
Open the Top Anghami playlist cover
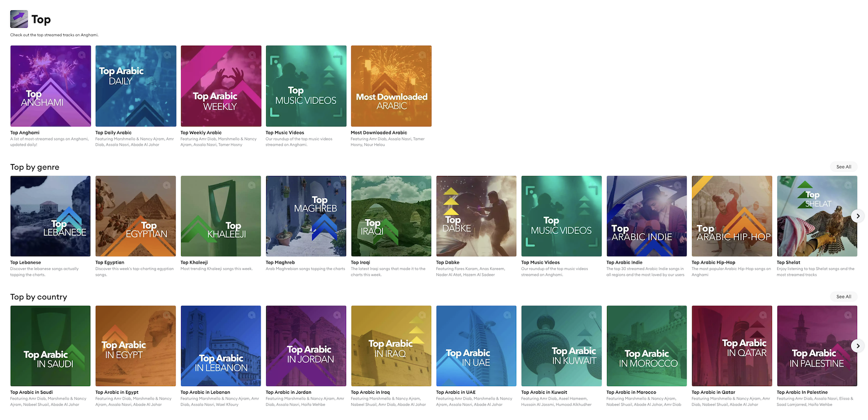coord(51,86)
